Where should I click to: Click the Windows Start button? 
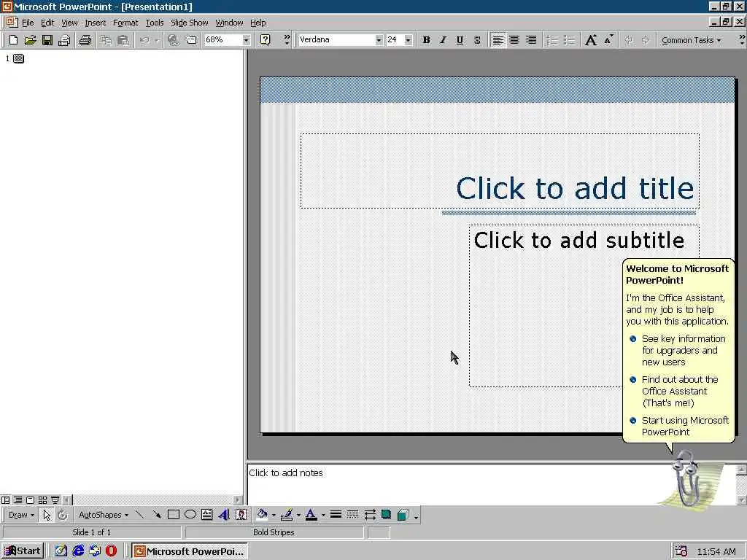pyautogui.click(x=23, y=551)
